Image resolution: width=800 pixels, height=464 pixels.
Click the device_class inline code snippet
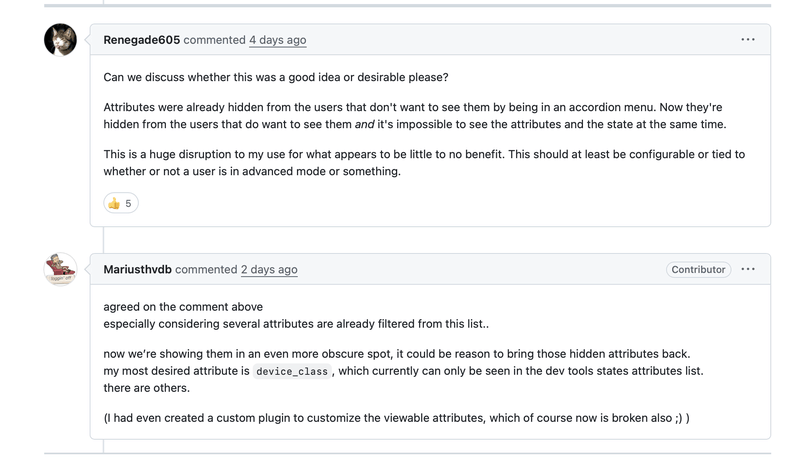[x=291, y=371]
